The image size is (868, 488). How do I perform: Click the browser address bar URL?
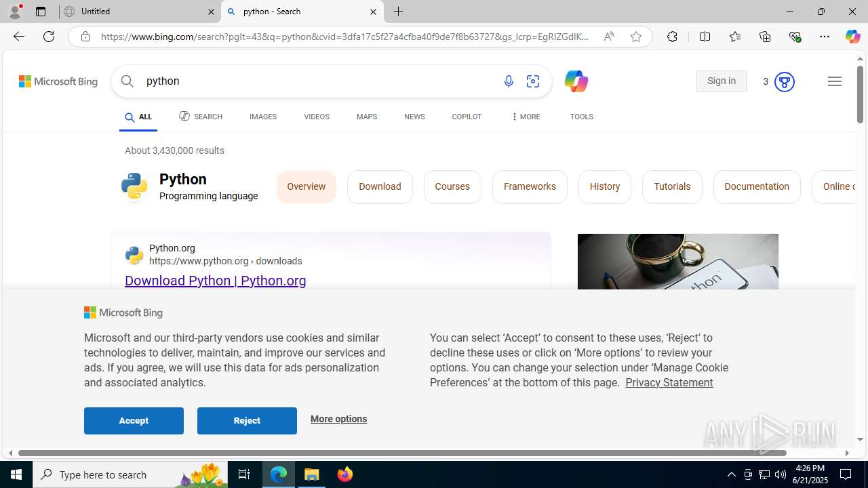click(346, 37)
